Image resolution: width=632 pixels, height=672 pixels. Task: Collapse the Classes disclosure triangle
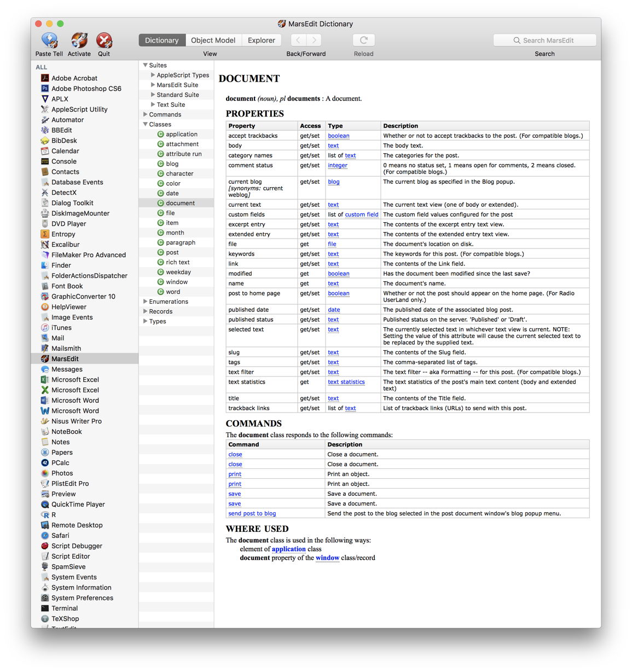click(x=145, y=124)
